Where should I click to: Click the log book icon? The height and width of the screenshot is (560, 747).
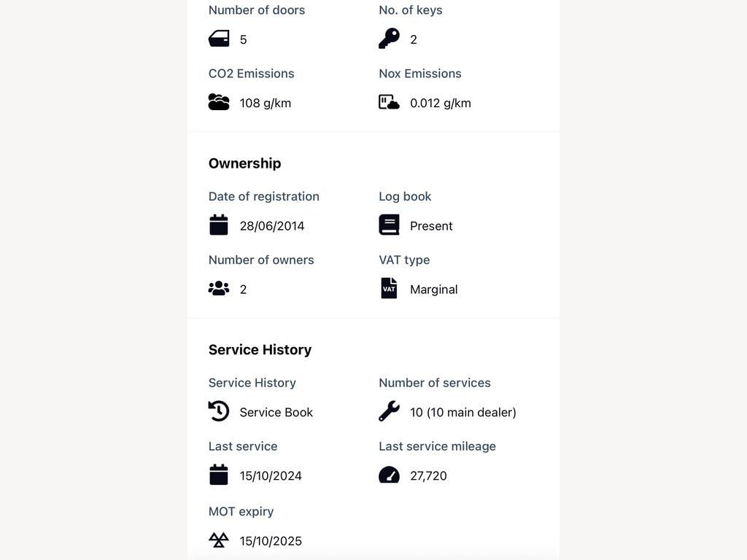coord(390,225)
